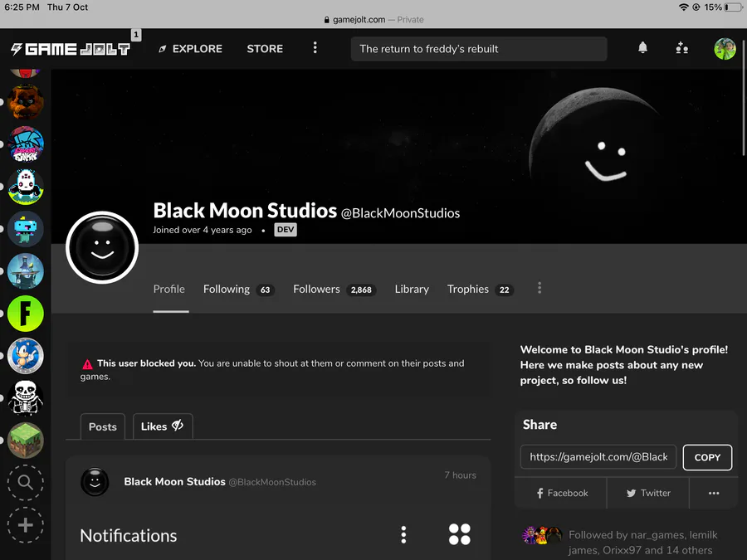The width and height of the screenshot is (747, 560).
Task: Open the Notifications panel options menu
Action: click(403, 535)
